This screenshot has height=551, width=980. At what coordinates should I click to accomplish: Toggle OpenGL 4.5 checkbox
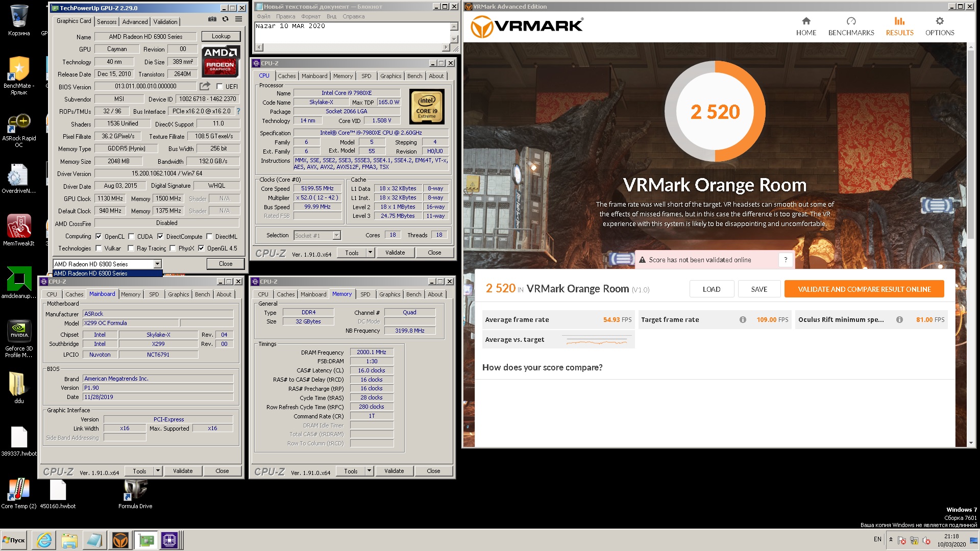(201, 248)
